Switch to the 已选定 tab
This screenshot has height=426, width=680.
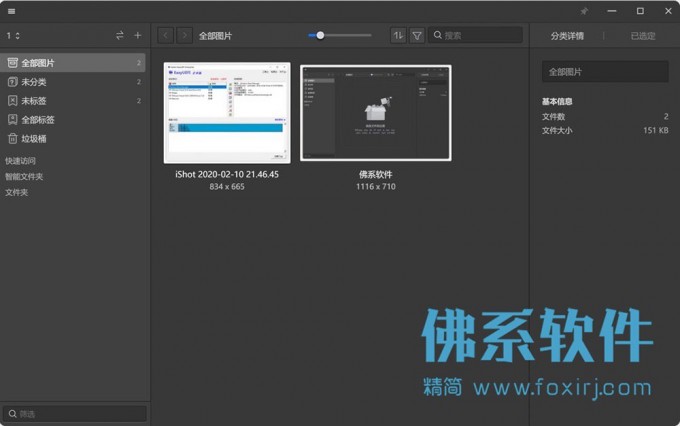(643, 36)
